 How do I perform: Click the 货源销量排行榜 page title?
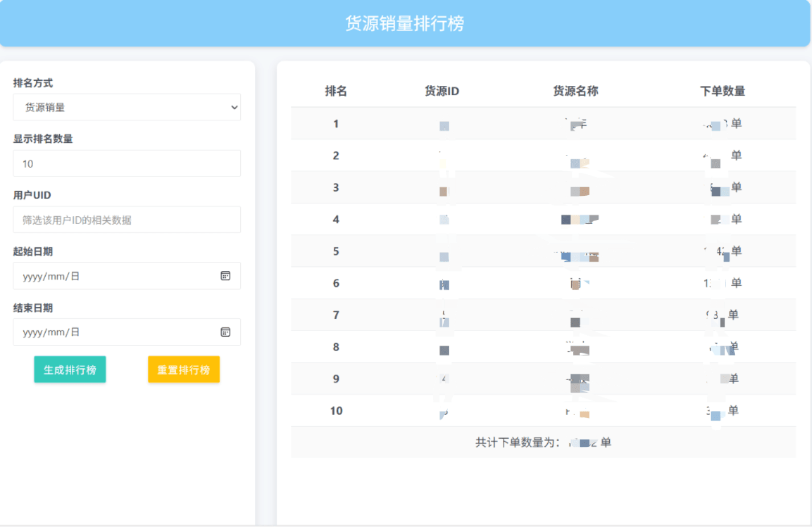(405, 23)
